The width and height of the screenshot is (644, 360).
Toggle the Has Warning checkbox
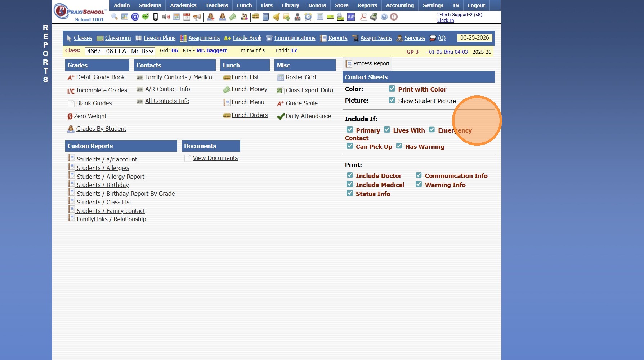399,146
